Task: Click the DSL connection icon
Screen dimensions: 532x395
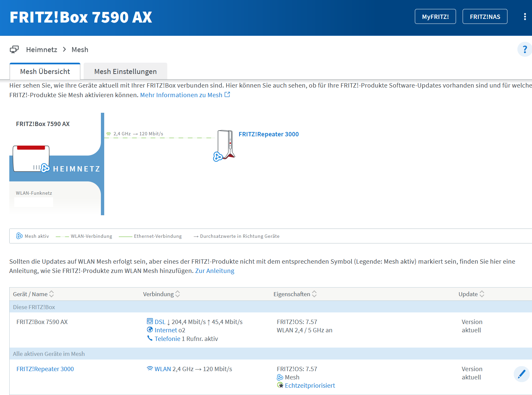Action: click(x=150, y=321)
